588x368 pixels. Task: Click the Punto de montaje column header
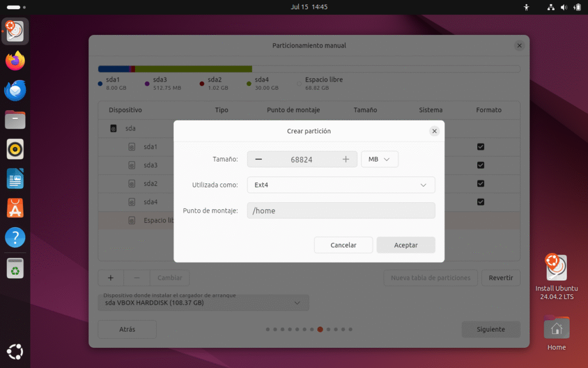pyautogui.click(x=293, y=110)
